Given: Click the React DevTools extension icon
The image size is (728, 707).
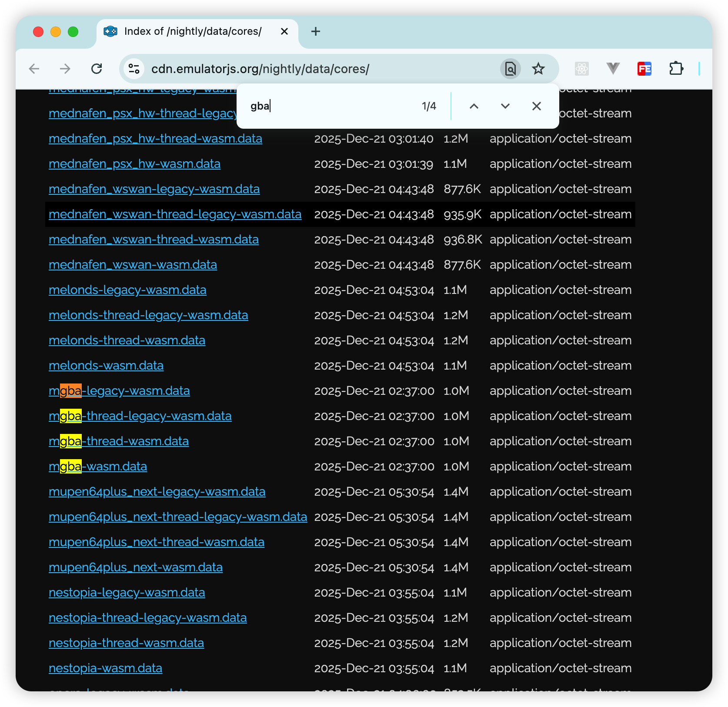Looking at the screenshot, I should click(581, 69).
